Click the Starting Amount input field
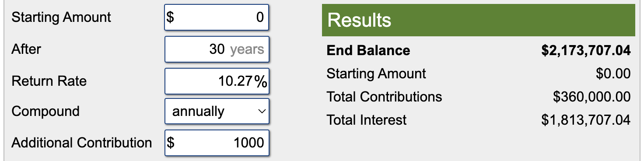The width and height of the screenshot is (644, 161). tap(216, 17)
